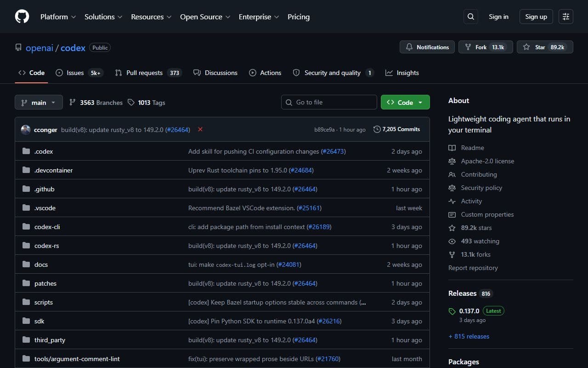Click cconger's avatar image
588x368 pixels.
coord(26,130)
